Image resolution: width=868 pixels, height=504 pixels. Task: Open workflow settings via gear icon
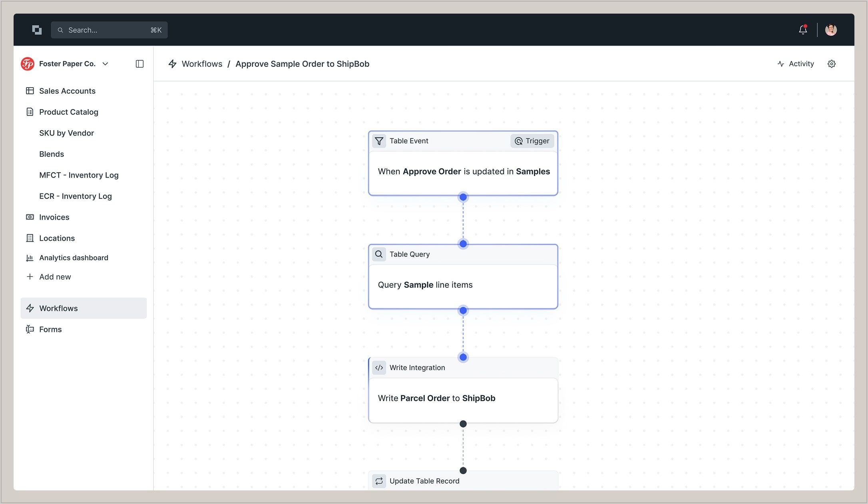tap(832, 64)
